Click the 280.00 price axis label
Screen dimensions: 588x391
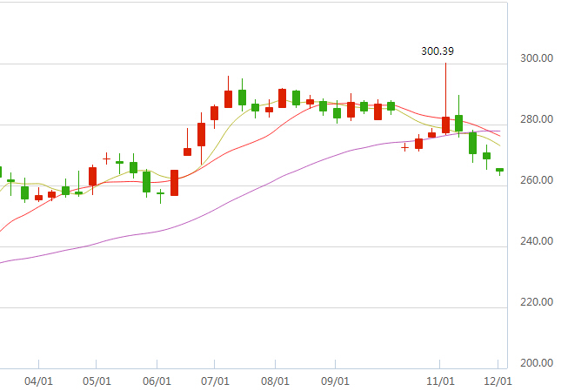point(535,119)
